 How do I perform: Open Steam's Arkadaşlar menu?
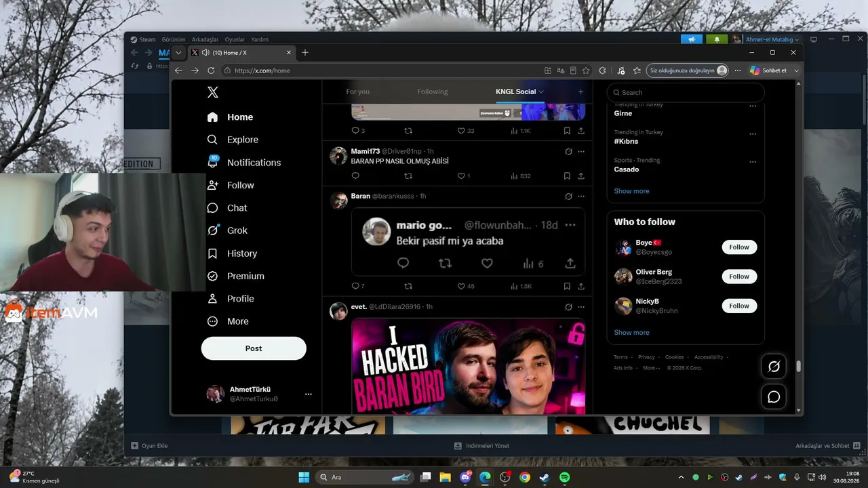tap(205, 39)
